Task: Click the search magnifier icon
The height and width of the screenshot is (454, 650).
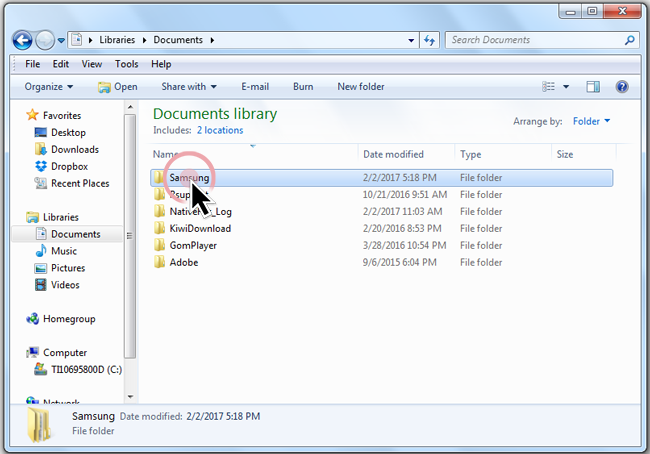Action: (x=630, y=40)
